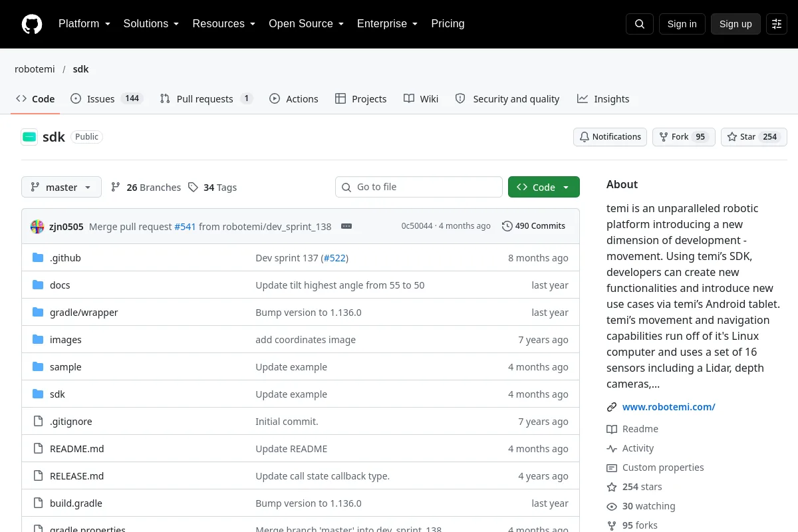Click the README.md file icon
The image size is (798, 532).
tap(38, 449)
